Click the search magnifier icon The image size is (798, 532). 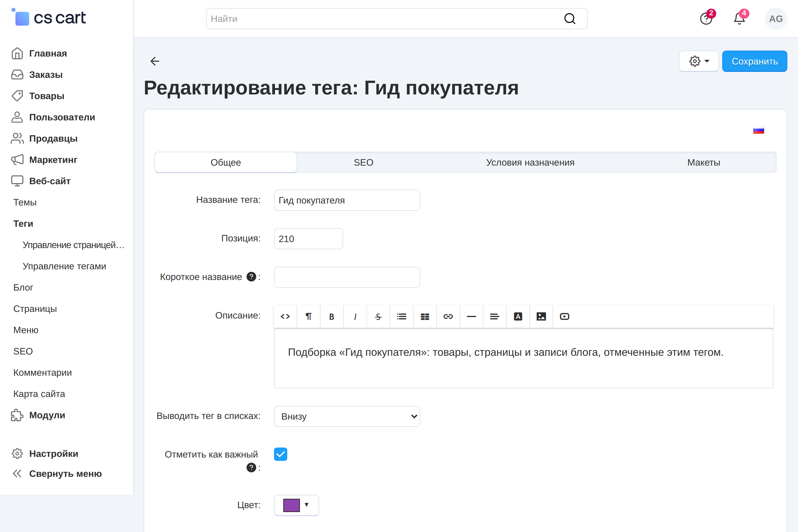tap(570, 19)
